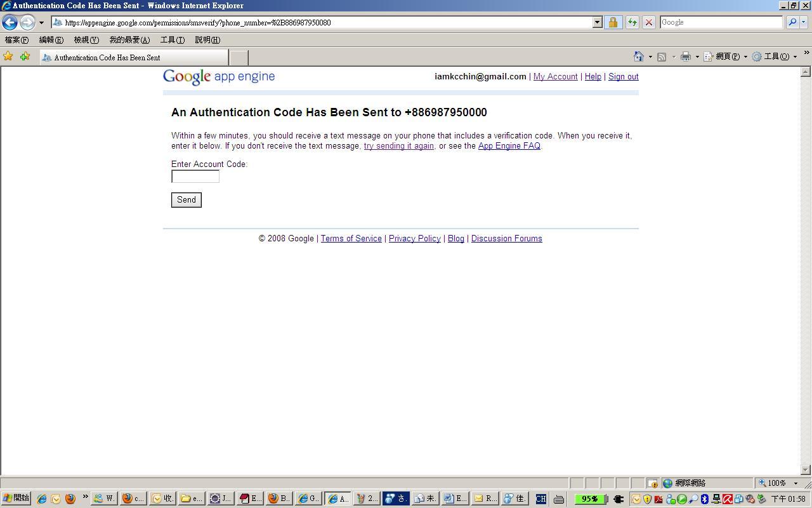Click the scrollbar up arrow
The height and width of the screenshot is (508, 812).
[806, 72]
